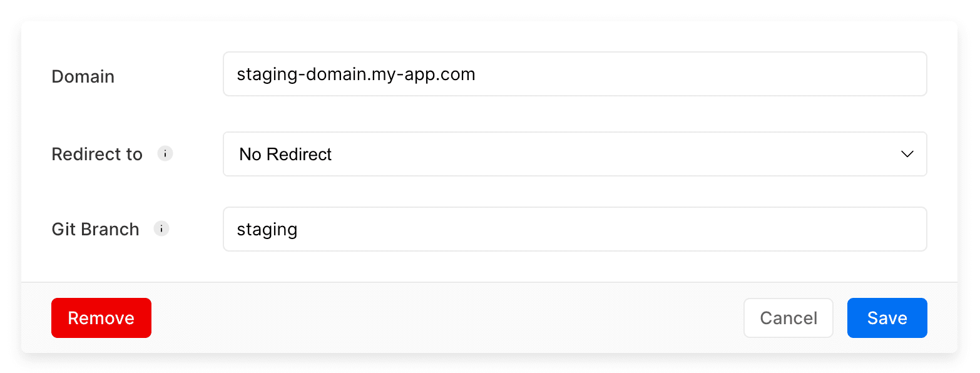Focus the Domain input field
Viewport: 980px width, 373px height.
click(x=574, y=74)
